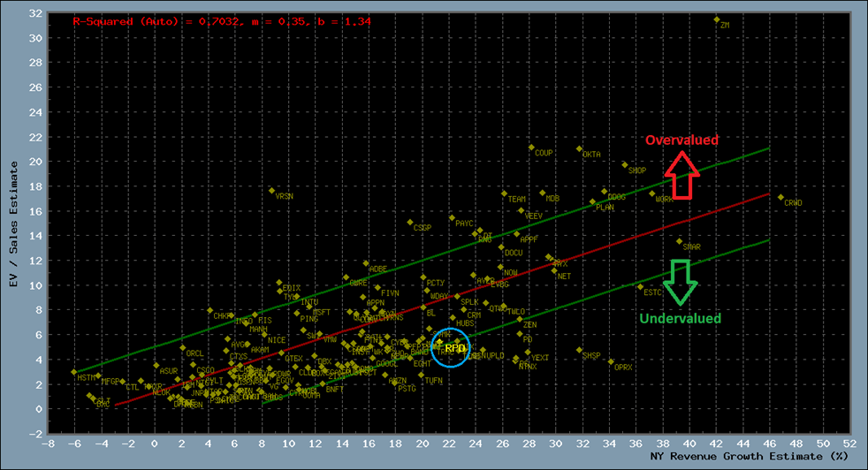868x470 pixels.
Task: Select the YEXT data label
Action: tap(540, 358)
